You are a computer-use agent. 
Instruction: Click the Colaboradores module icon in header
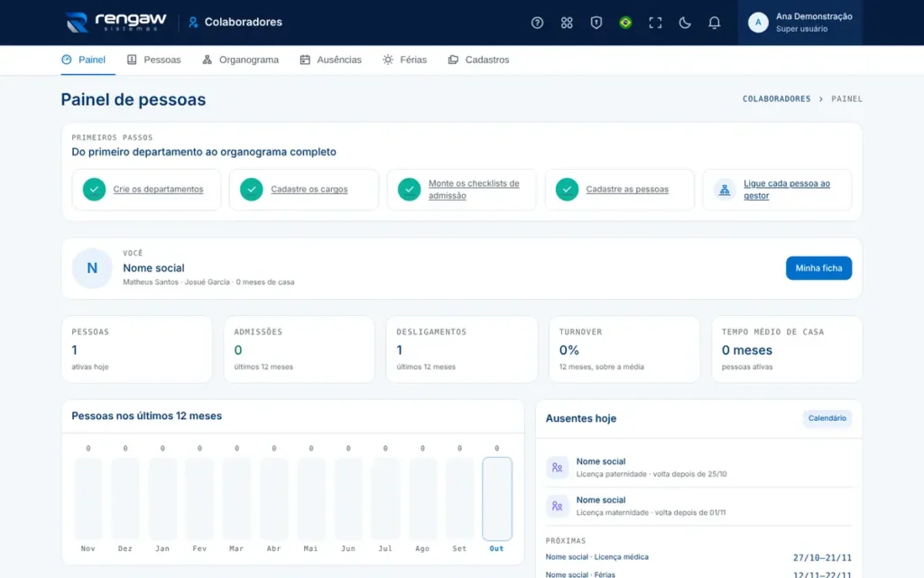pos(193,23)
